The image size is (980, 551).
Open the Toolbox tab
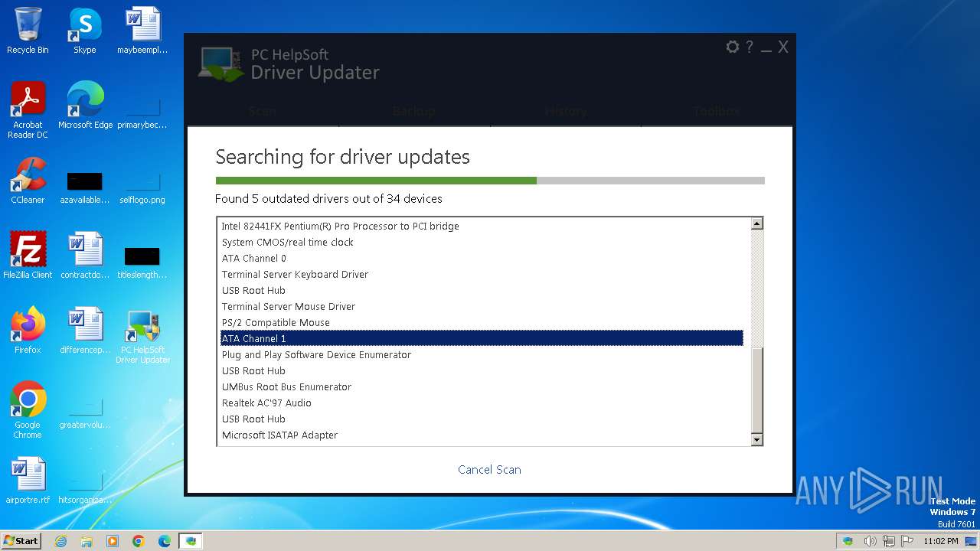717,111
